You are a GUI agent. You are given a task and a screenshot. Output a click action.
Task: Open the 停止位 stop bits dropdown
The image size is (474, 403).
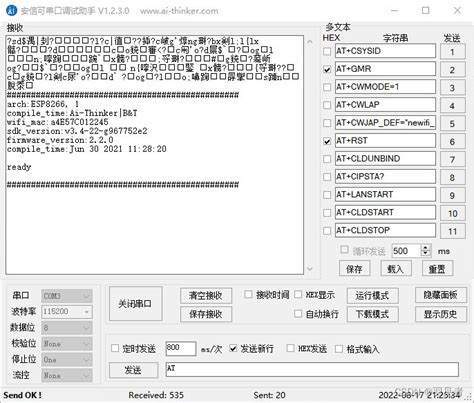click(x=67, y=360)
